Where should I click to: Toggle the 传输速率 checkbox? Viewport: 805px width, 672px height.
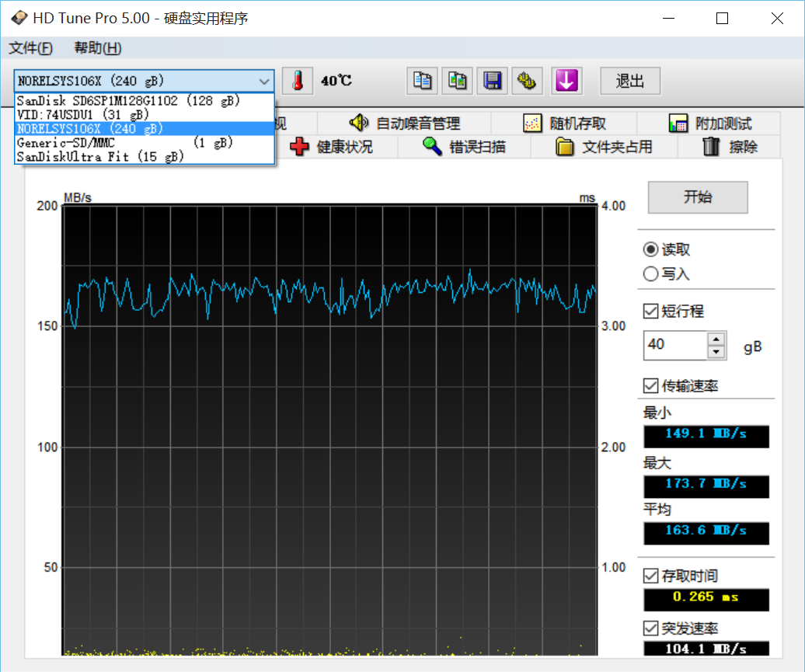pyautogui.click(x=650, y=385)
